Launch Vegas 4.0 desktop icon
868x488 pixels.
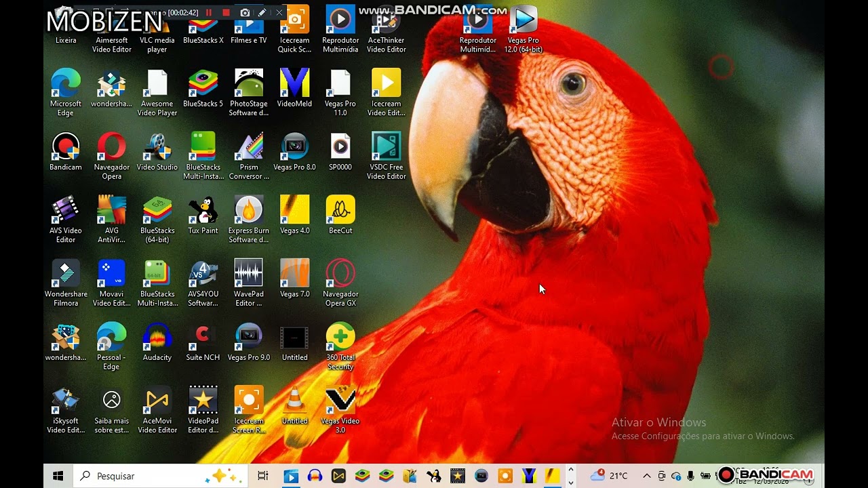(294, 216)
